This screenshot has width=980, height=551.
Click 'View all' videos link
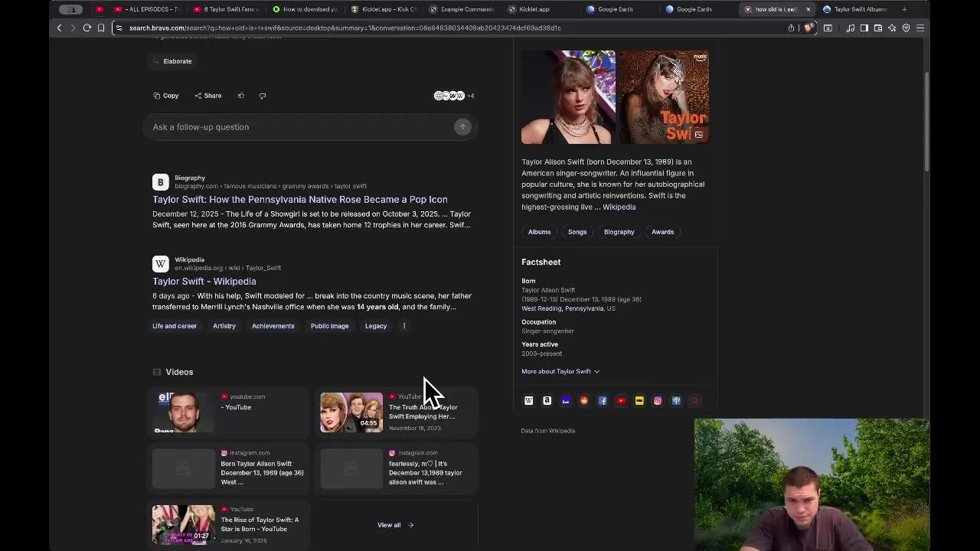point(395,525)
